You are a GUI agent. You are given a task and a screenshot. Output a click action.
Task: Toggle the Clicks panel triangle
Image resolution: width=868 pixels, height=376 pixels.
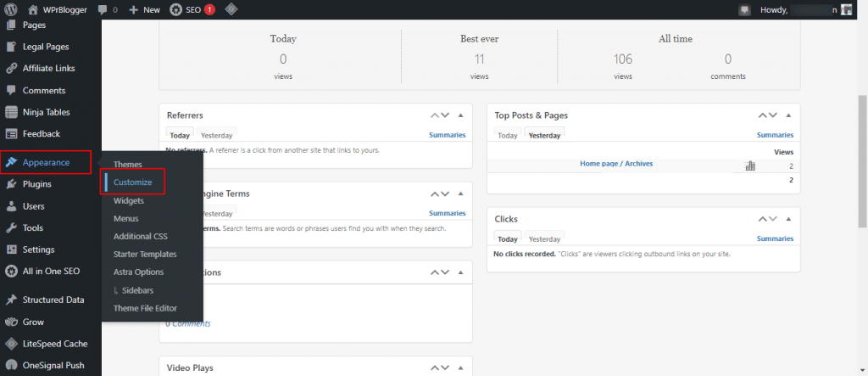click(x=788, y=219)
